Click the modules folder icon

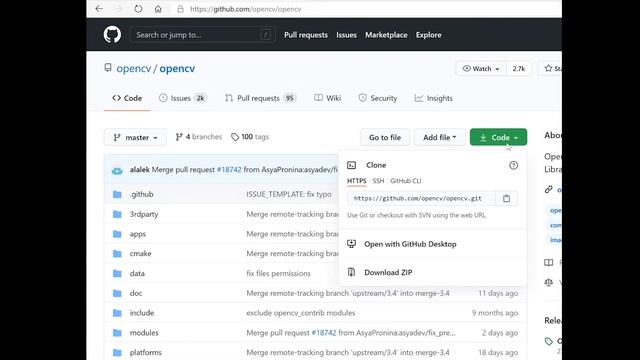117,333
